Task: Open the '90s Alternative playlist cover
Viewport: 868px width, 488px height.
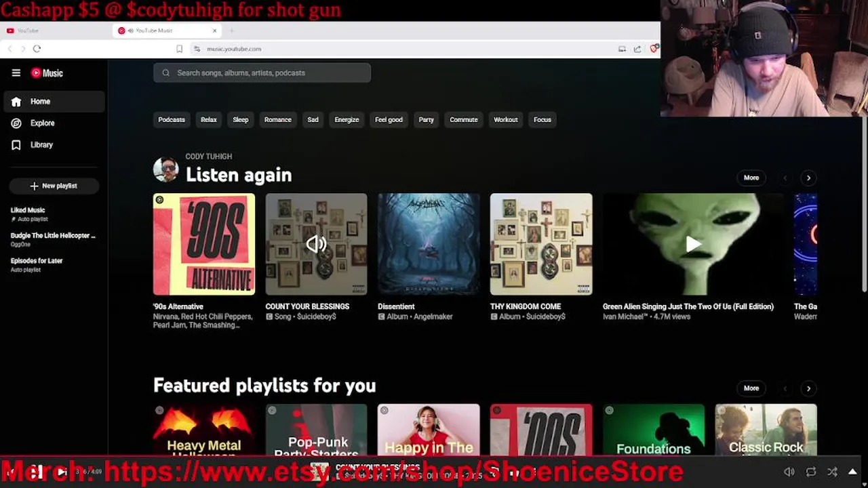Action: (204, 244)
